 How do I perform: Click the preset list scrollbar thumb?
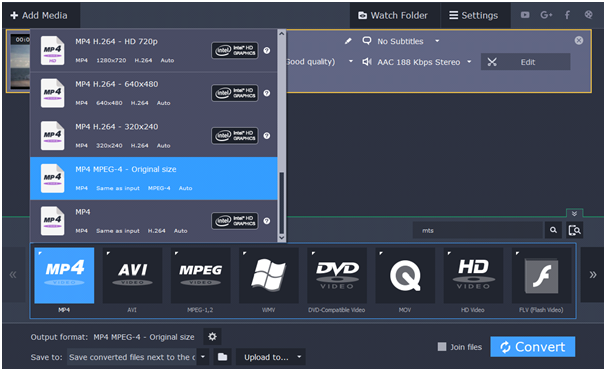(282, 203)
